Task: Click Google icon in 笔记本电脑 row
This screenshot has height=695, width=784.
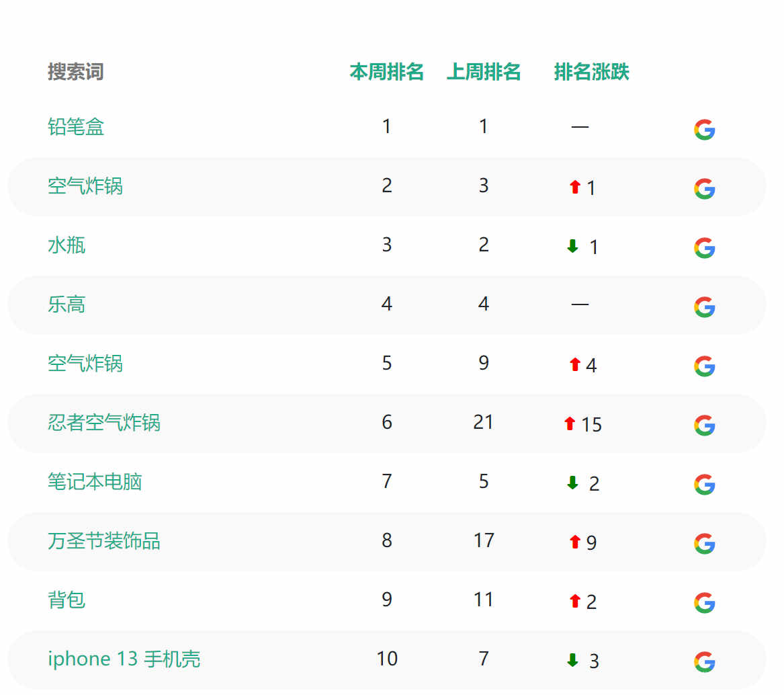Action: (x=704, y=485)
